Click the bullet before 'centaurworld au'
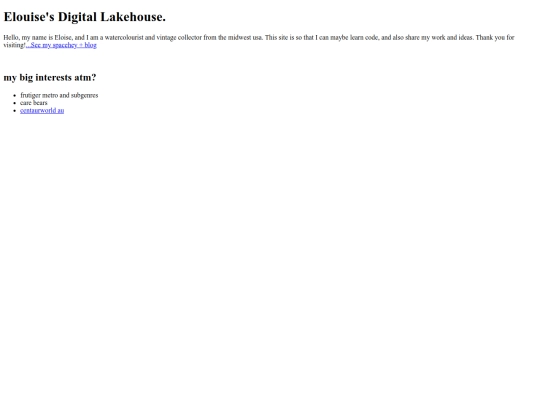 coord(14,111)
